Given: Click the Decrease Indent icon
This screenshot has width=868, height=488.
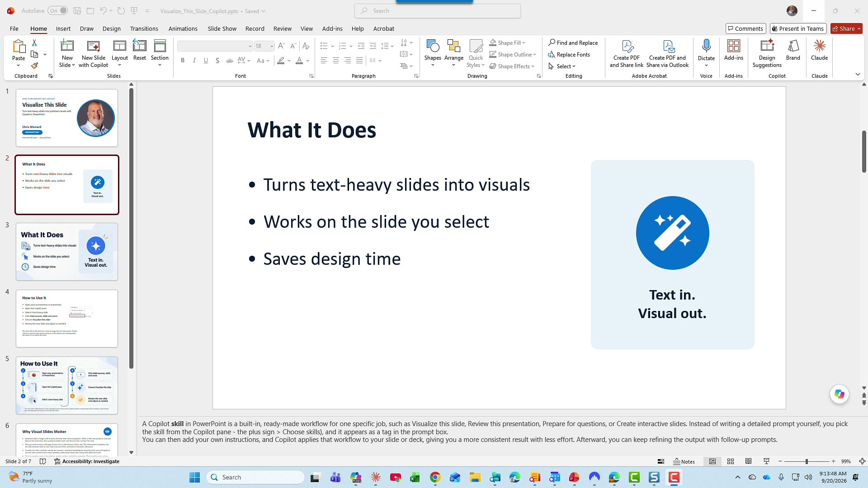Looking at the screenshot, I should [361, 46].
